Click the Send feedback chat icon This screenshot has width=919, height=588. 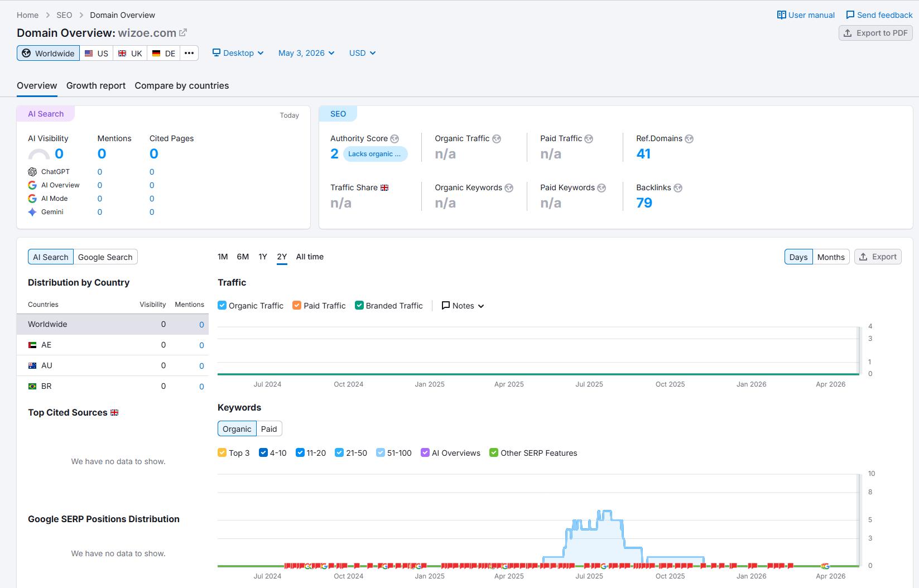(x=850, y=15)
